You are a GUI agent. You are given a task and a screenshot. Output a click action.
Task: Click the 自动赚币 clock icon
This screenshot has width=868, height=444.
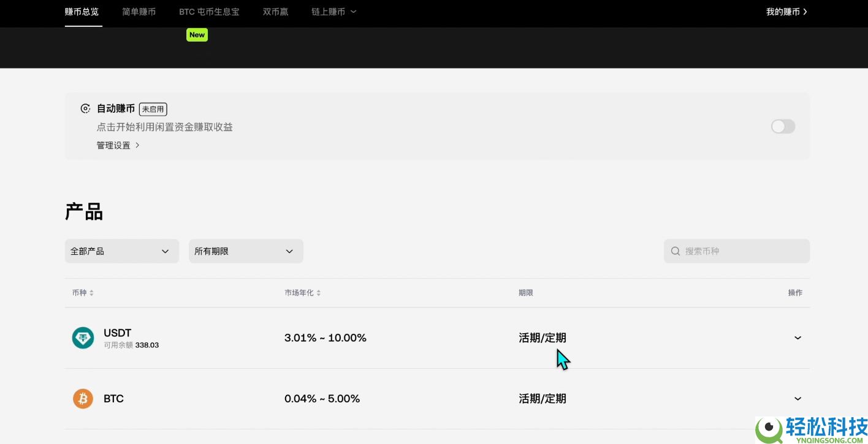[85, 108]
